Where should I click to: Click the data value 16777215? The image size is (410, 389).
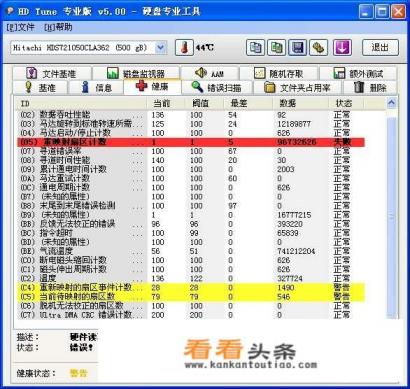pyautogui.click(x=294, y=215)
